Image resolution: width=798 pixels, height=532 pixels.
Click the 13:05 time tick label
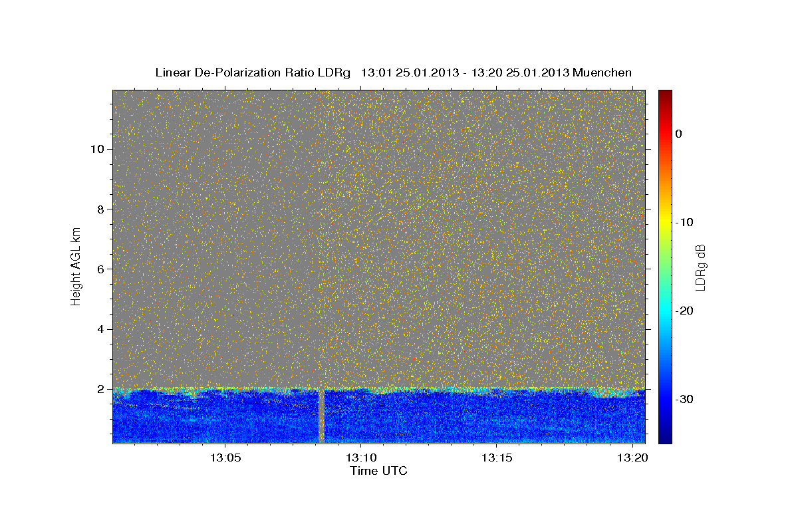(x=225, y=458)
